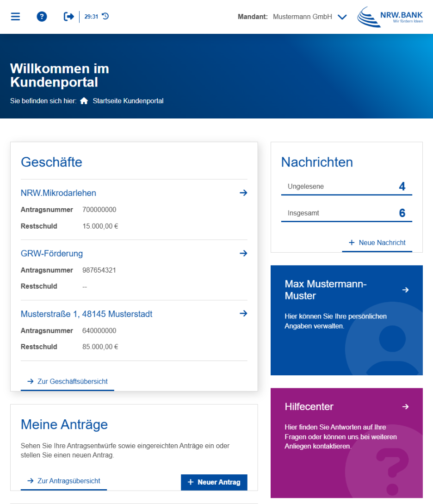
Task: Click the session timer 29:31
Action: coord(91,16)
